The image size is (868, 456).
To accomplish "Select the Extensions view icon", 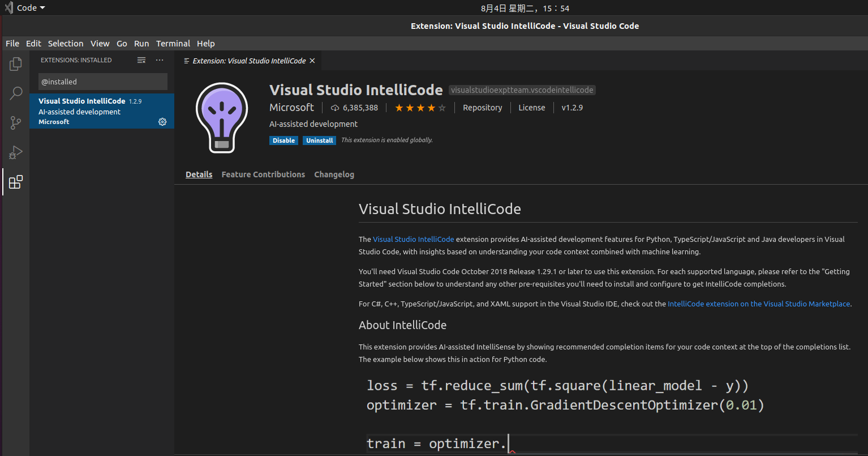I will click(16, 182).
